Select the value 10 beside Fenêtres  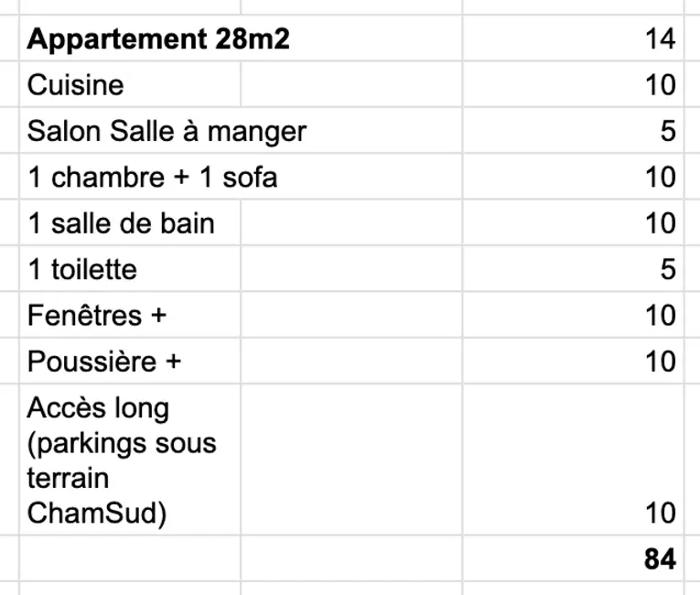click(x=581, y=315)
